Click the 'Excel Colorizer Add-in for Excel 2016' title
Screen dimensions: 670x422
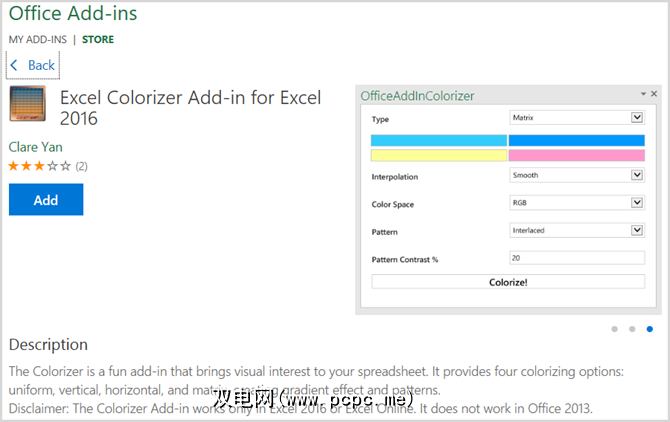[191, 108]
